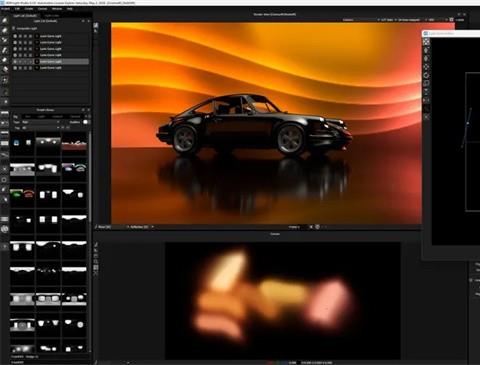The height and width of the screenshot is (365, 480).
Task: Click the round settings icon below the render view
Action: [318, 227]
